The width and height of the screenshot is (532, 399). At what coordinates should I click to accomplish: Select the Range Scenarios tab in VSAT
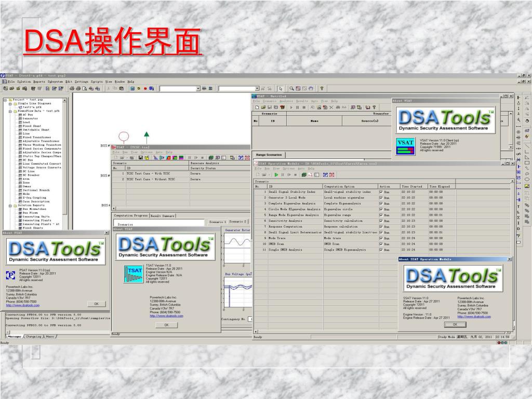(269, 155)
